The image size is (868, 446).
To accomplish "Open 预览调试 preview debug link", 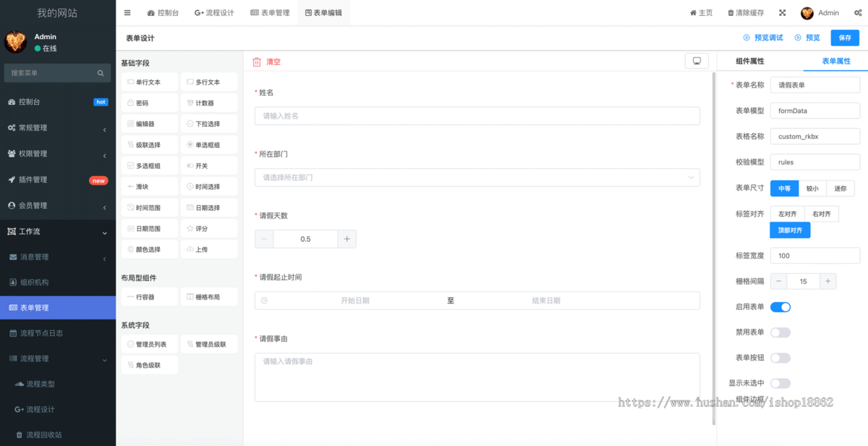I will coord(763,37).
